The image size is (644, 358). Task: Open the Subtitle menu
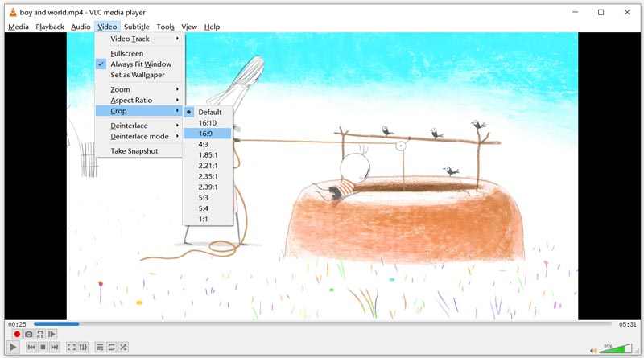pyautogui.click(x=137, y=27)
